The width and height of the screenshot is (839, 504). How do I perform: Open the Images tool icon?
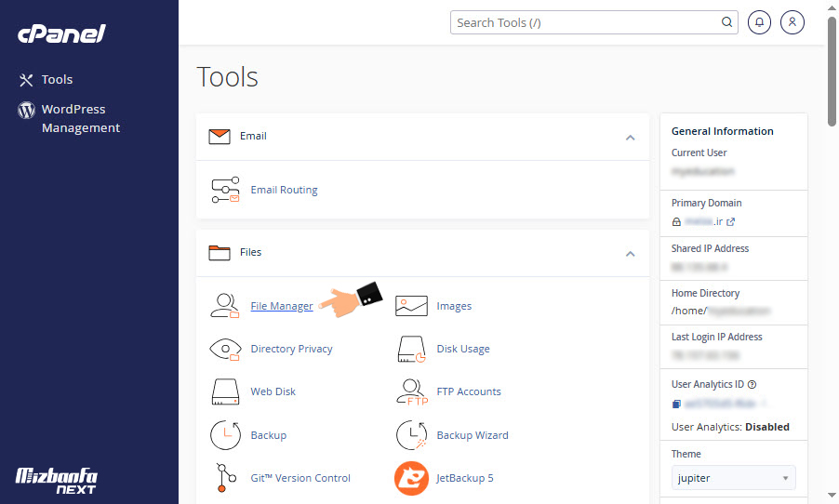[411, 306]
